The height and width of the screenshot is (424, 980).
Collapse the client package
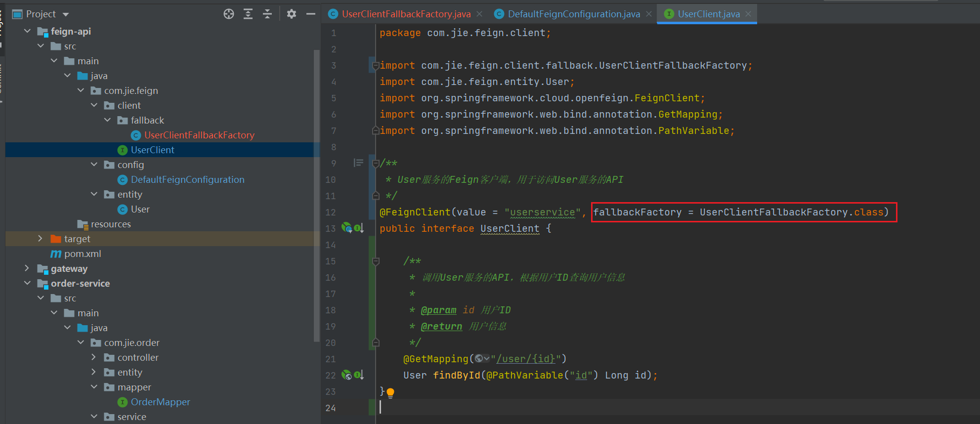click(x=94, y=105)
